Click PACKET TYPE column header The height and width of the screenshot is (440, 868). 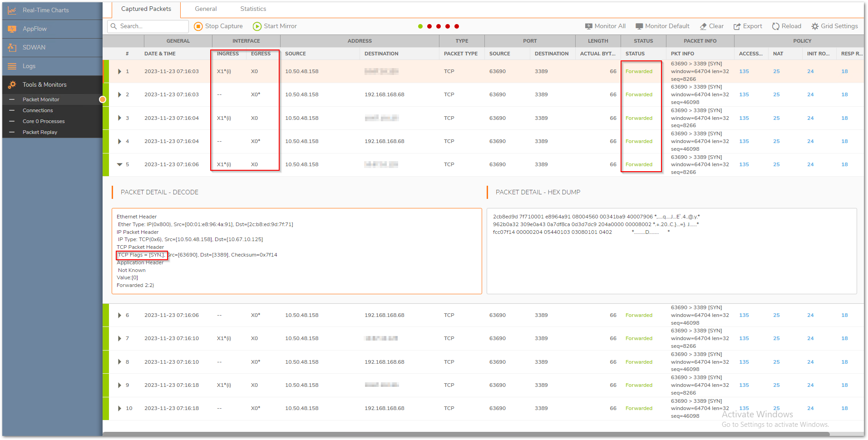pos(460,54)
